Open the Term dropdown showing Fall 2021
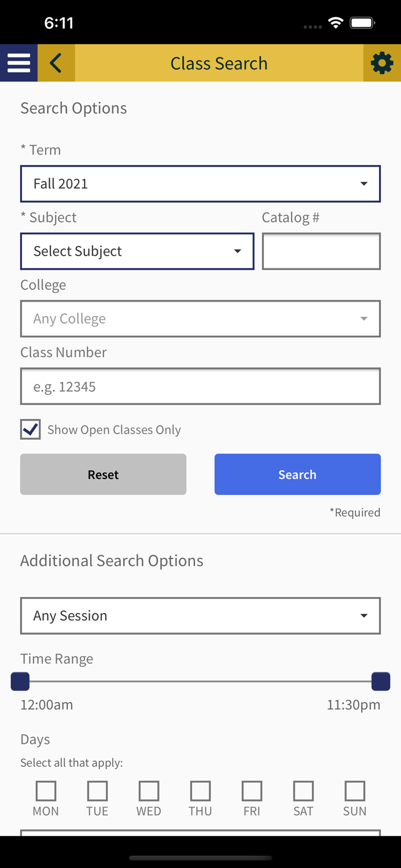Screen dimensions: 401x868 [200, 184]
